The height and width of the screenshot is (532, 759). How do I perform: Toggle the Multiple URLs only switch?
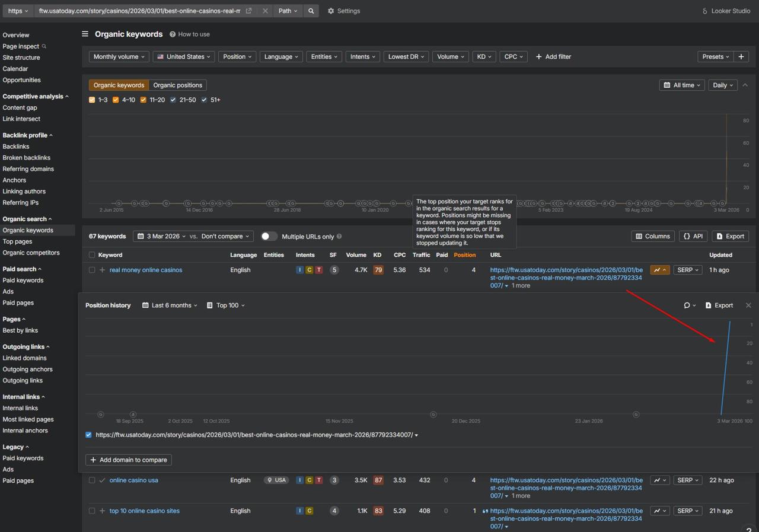269,236
